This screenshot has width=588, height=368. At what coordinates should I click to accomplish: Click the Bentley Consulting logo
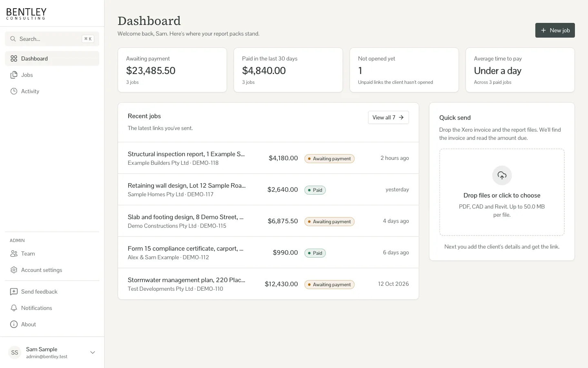(27, 13)
